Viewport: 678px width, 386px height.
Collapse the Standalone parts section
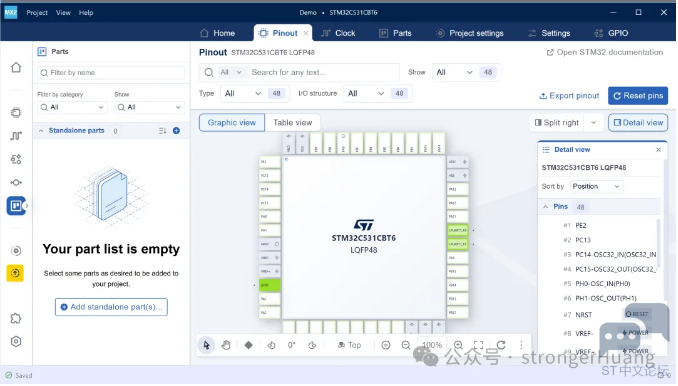41,131
